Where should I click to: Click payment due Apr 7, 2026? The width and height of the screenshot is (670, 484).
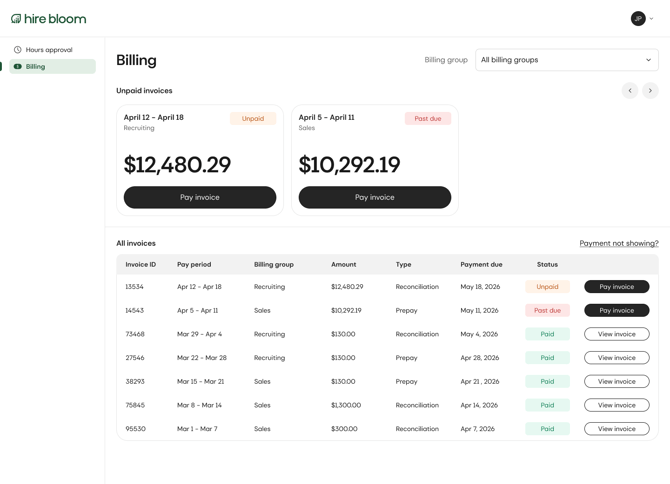point(477,428)
